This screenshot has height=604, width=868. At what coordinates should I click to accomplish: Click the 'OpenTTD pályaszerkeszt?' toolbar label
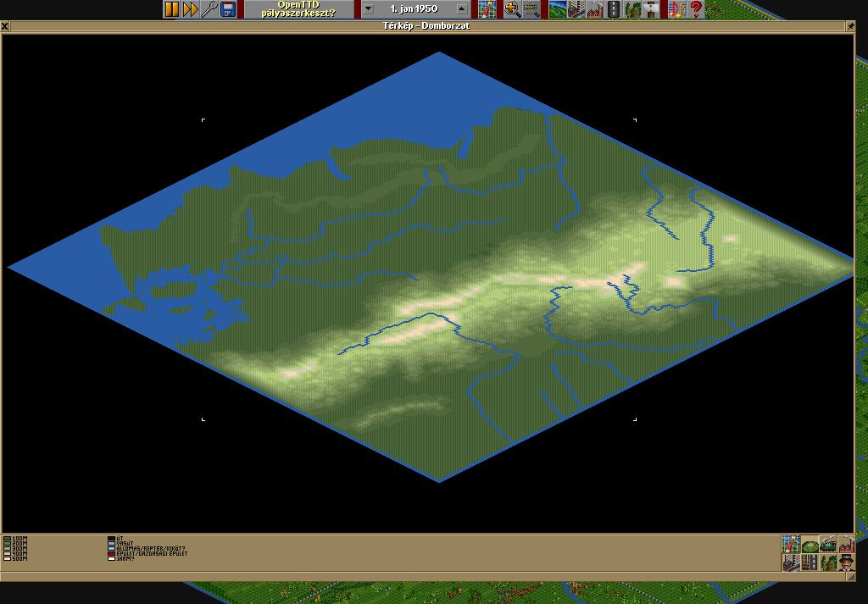point(298,8)
